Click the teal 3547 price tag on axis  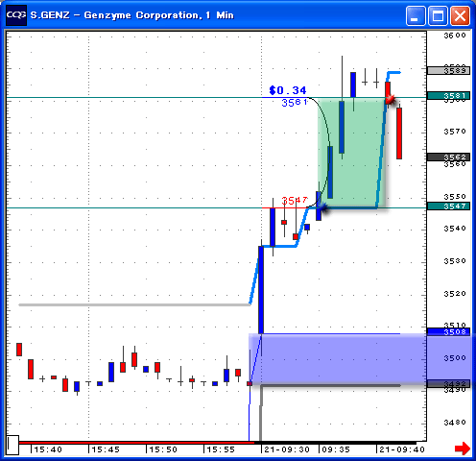(x=448, y=206)
